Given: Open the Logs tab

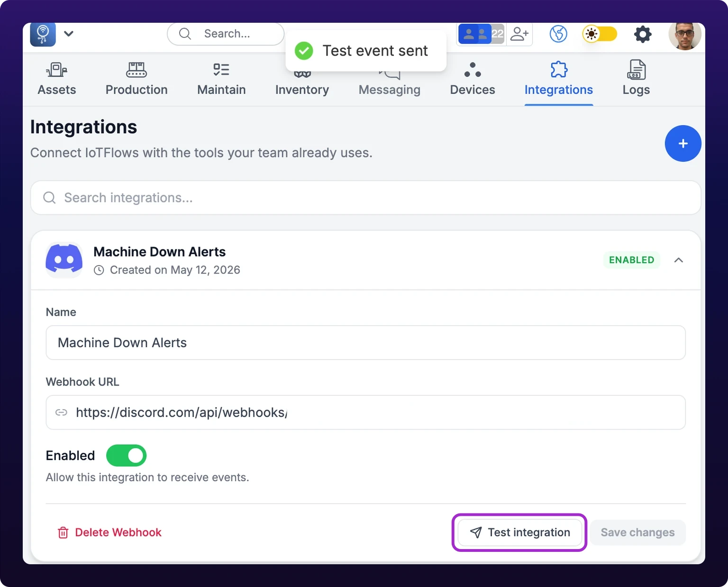Looking at the screenshot, I should coord(636,79).
